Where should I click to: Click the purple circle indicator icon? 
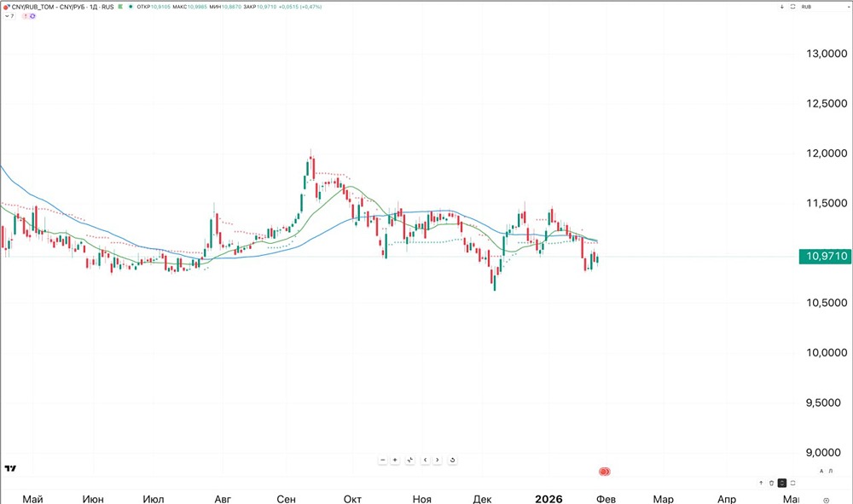[32, 15]
